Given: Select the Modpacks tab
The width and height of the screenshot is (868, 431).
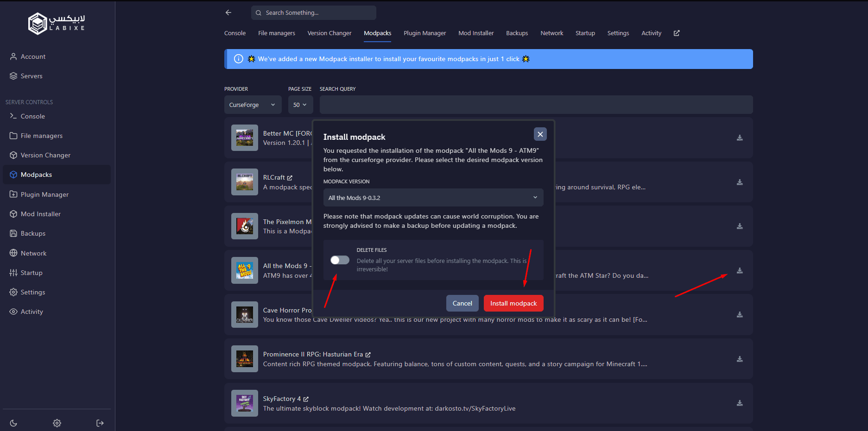Looking at the screenshot, I should (378, 33).
